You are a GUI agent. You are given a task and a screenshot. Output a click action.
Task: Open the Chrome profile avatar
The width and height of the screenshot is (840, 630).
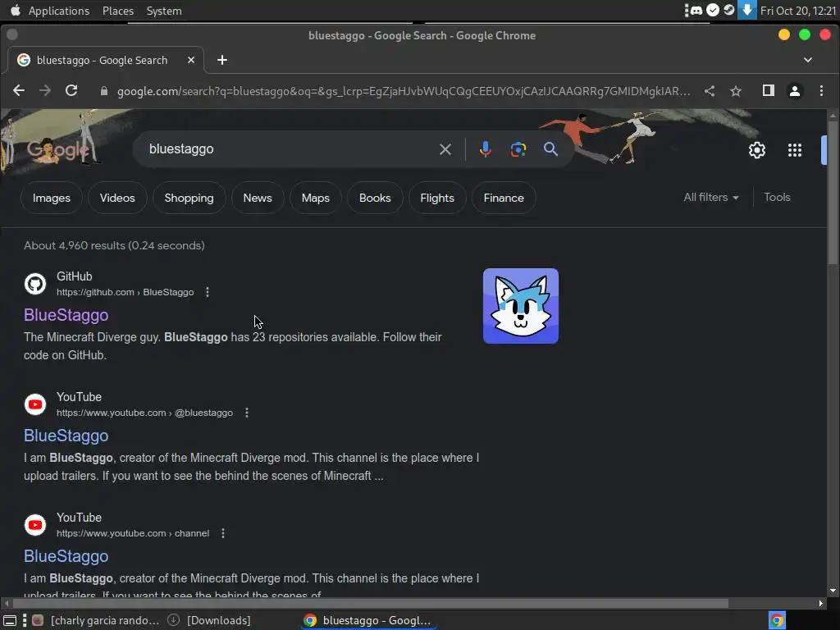coord(795,91)
